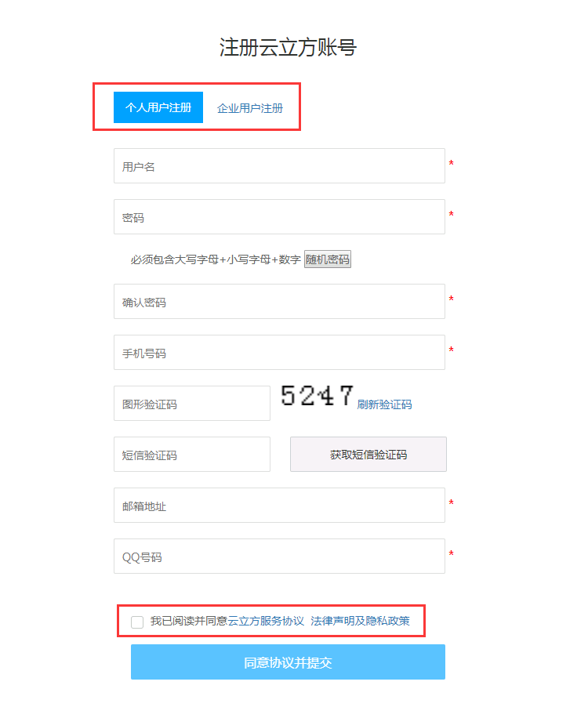
Task: Switch to 企业用户注册 tab
Action: coord(250,108)
